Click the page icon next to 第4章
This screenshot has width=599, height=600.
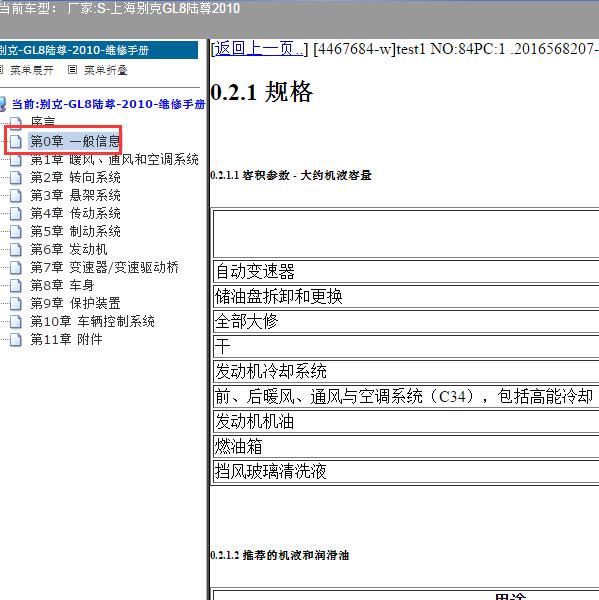15,214
